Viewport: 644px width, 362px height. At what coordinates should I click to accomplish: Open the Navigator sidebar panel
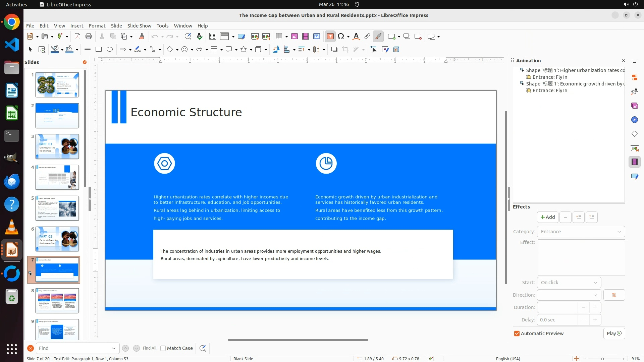[x=634, y=120]
